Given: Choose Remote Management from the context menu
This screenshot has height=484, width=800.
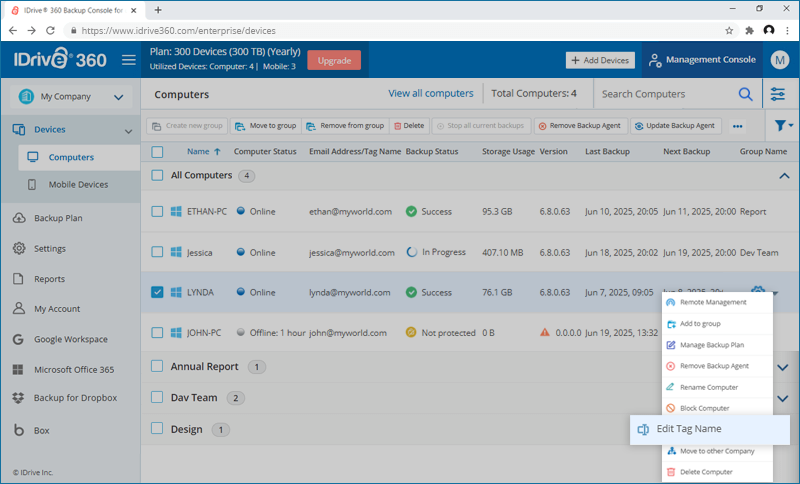Looking at the screenshot, I should click(x=717, y=302).
